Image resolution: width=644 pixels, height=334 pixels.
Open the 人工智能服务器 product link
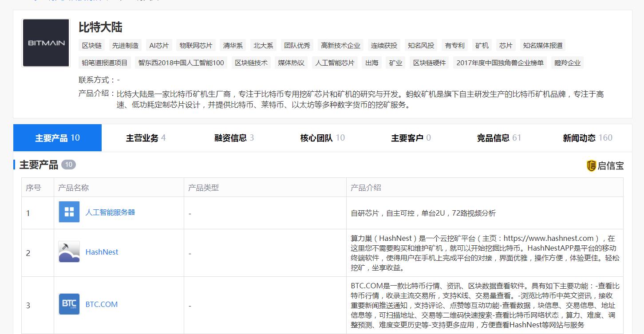coord(110,212)
